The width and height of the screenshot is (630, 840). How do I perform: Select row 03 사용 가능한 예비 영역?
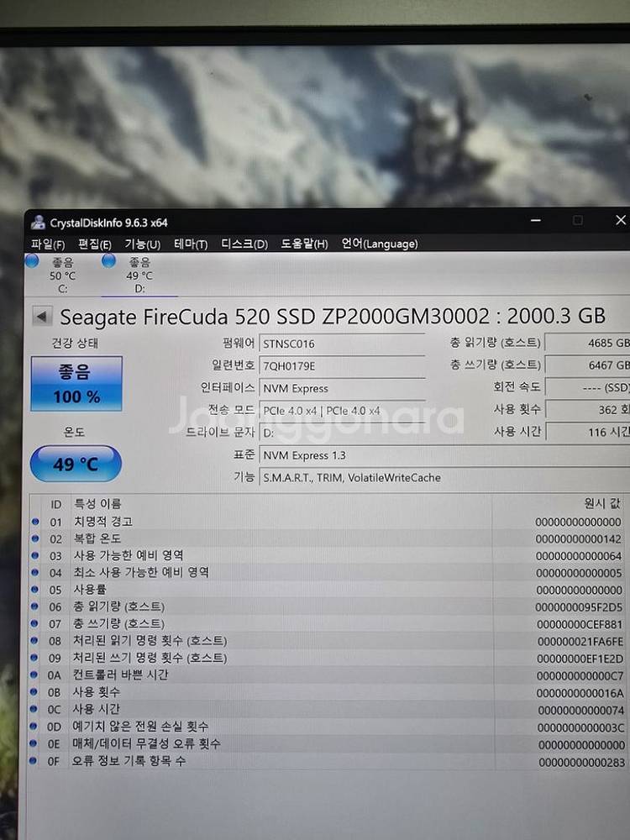pos(327,555)
